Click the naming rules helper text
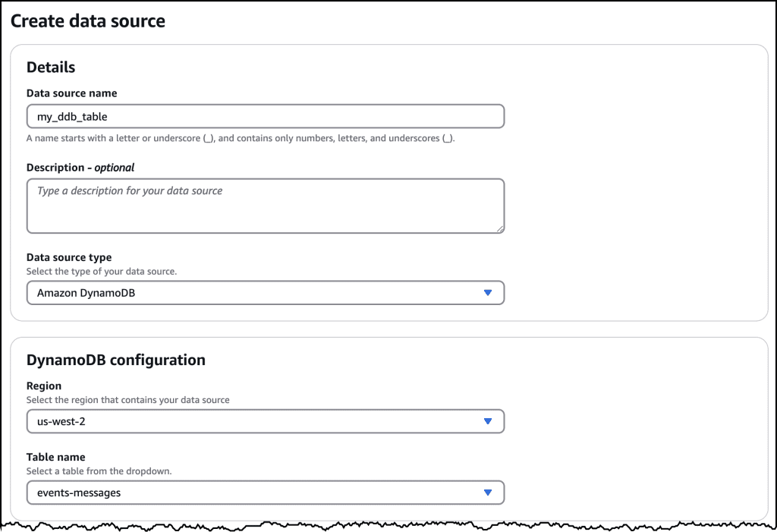The height and width of the screenshot is (532, 777). click(x=243, y=138)
